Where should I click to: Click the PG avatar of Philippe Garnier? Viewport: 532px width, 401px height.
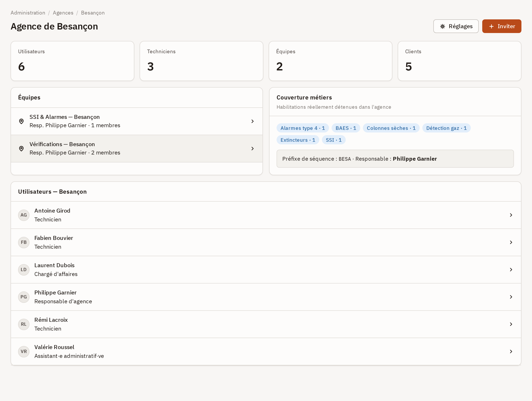[x=24, y=297]
